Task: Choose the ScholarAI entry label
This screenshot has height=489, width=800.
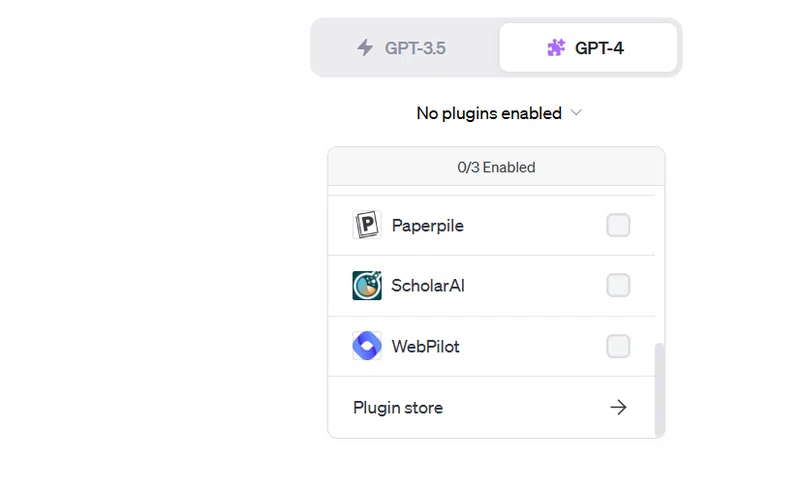Action: point(428,285)
